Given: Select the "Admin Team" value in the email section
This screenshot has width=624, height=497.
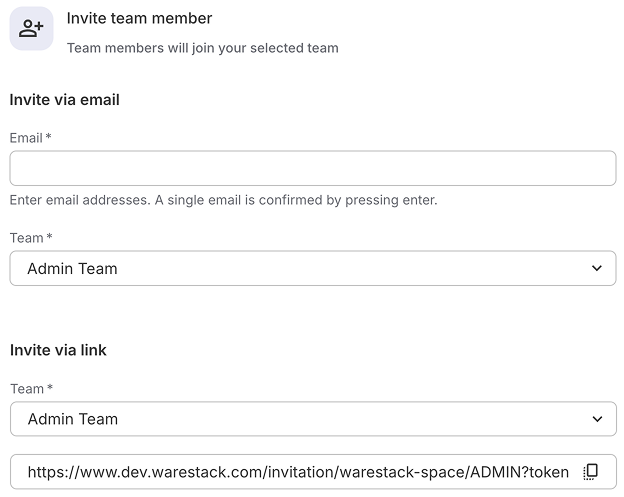Looking at the screenshot, I should [72, 268].
